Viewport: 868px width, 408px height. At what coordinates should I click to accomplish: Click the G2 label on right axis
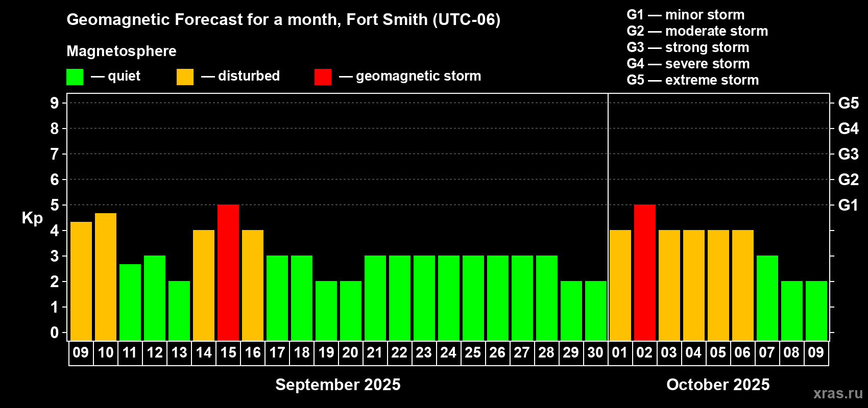tap(848, 180)
